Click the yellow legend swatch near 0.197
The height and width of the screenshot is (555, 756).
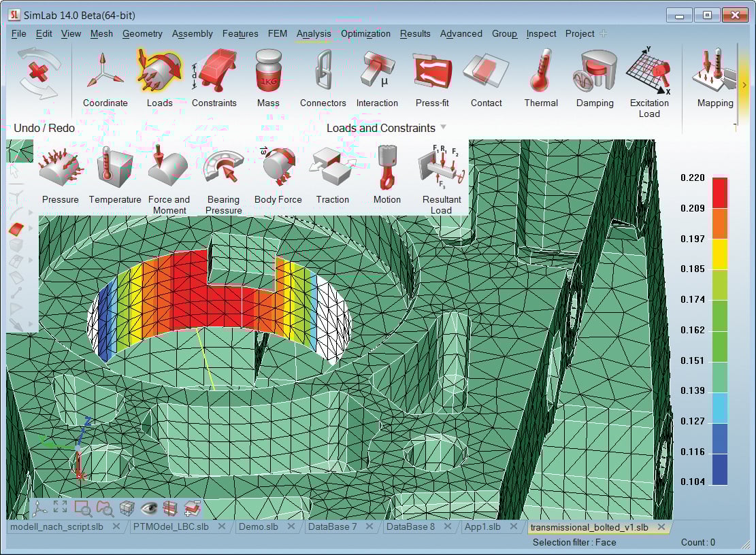pyautogui.click(x=720, y=254)
